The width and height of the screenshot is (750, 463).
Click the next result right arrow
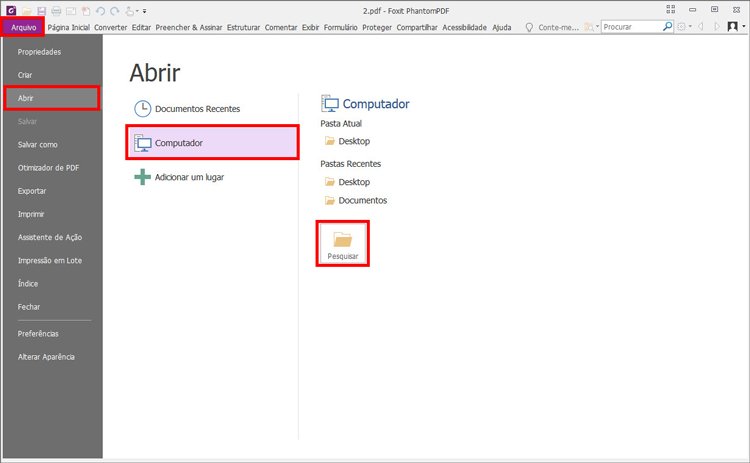click(717, 27)
